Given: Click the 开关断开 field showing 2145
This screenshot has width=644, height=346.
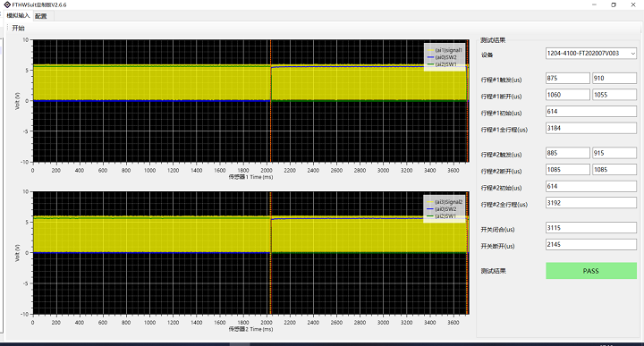Looking at the screenshot, I should click(x=591, y=245).
